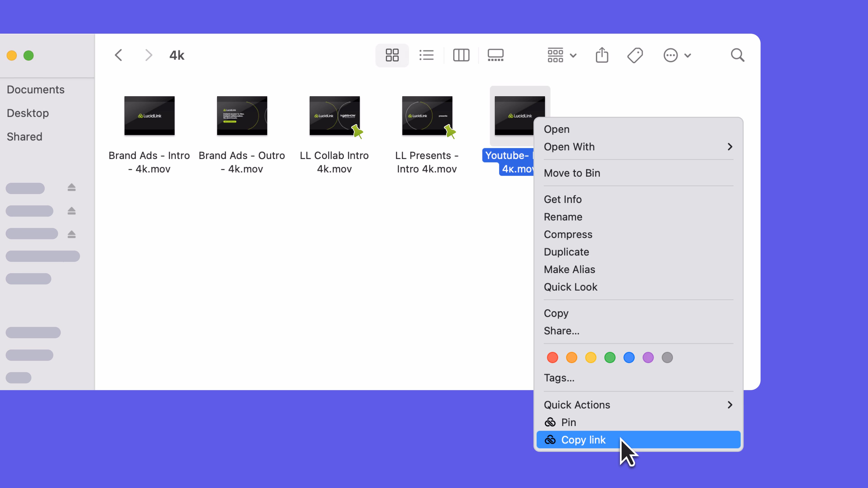Click the LucidLink icon beside Copy link
The image size is (868, 488).
[550, 440]
